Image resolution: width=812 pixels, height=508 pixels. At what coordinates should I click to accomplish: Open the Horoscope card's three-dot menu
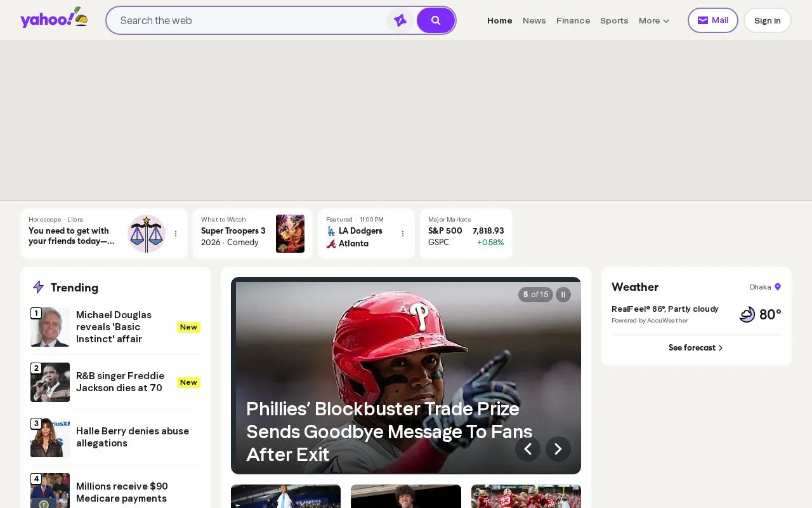pos(176,234)
